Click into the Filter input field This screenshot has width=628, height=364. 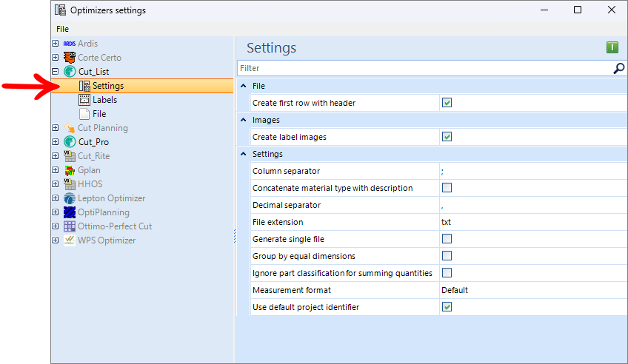tap(424, 68)
